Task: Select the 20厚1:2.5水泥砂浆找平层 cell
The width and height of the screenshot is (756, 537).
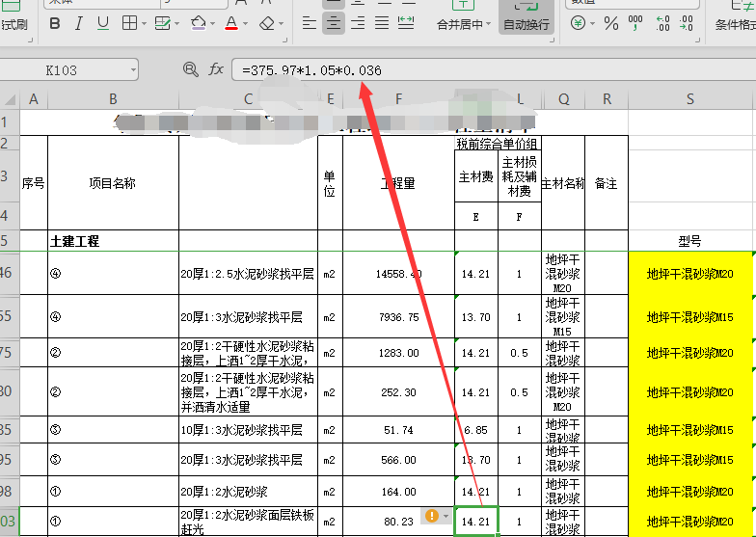Action: [x=248, y=274]
